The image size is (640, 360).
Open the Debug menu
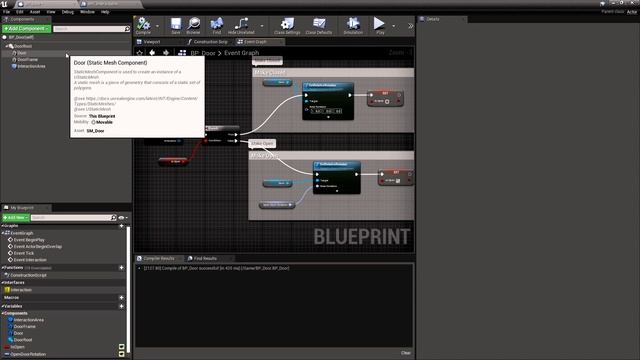pyautogui.click(x=68, y=12)
